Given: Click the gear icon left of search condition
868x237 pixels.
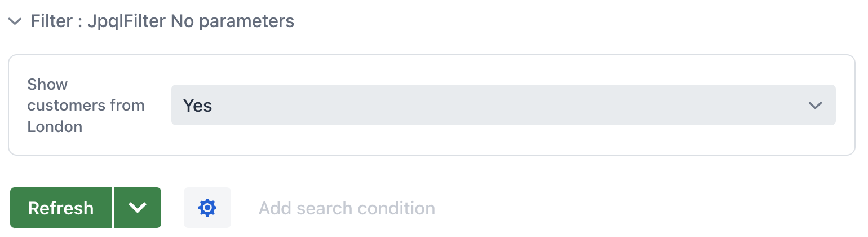Looking at the screenshot, I should [207, 208].
